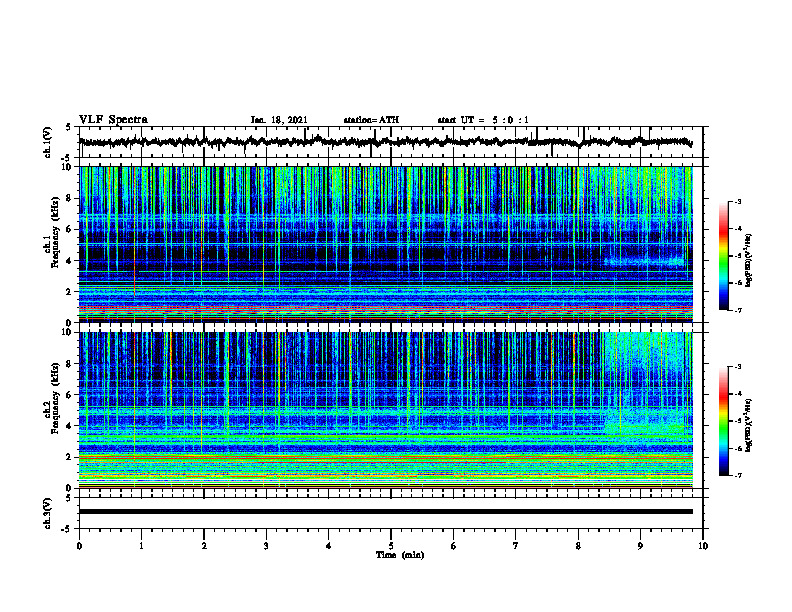Click time axis tick label "3"
Image resolution: width=792 pixels, height=612 pixels.
266,546
